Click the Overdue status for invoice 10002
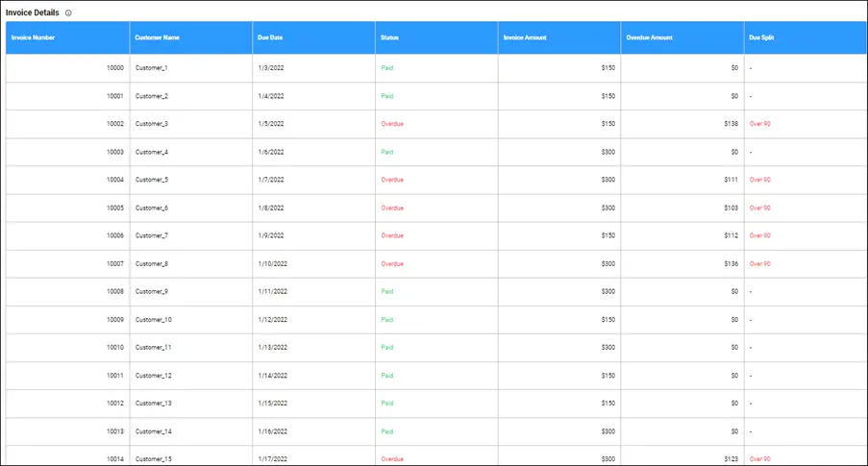This screenshot has height=466, width=868. 392,124
